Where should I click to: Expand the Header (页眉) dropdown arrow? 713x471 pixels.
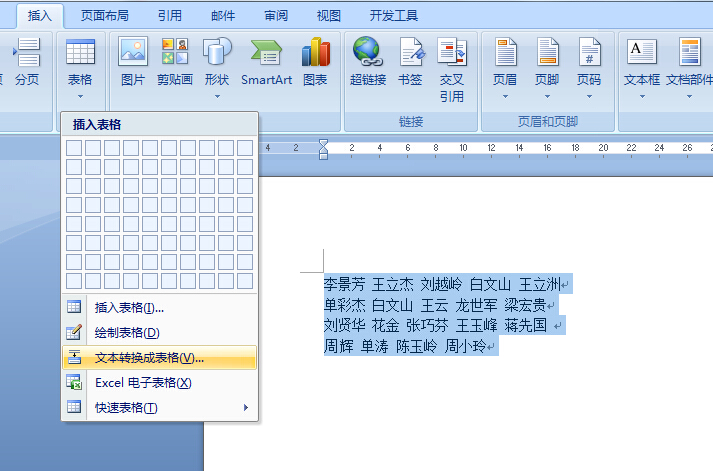coord(505,96)
